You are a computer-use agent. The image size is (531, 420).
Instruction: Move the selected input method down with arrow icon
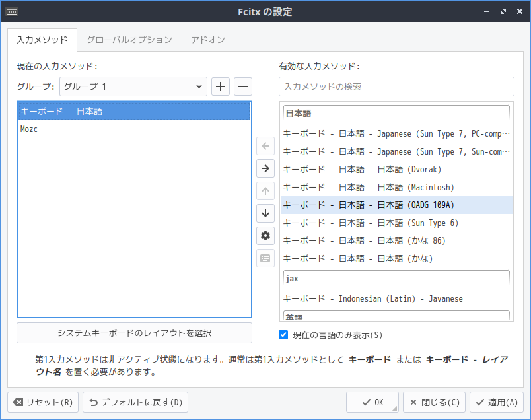[265, 213]
